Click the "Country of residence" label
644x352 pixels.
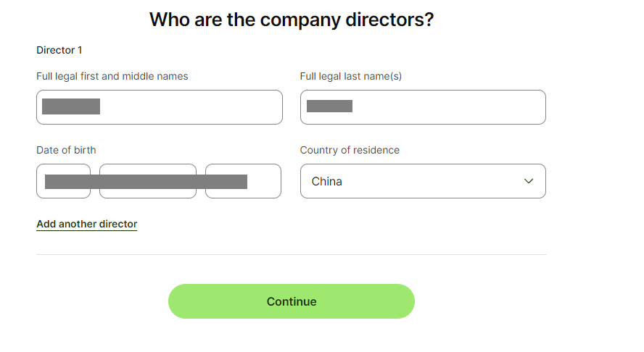pos(350,150)
